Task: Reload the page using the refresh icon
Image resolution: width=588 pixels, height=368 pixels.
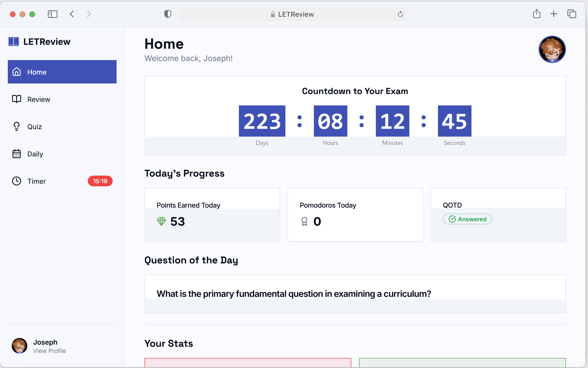Action: tap(400, 14)
